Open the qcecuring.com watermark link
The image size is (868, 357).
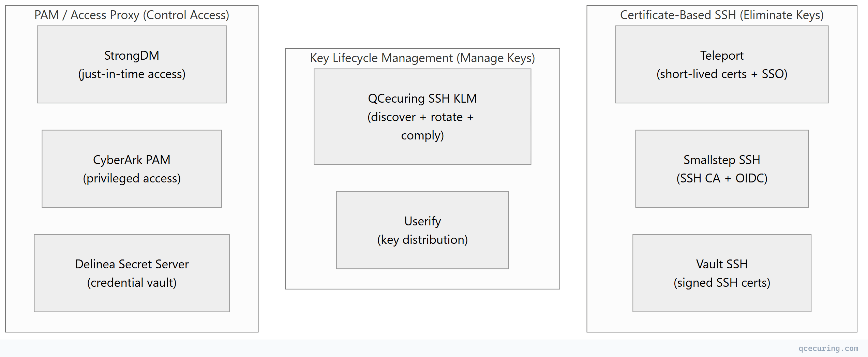coord(828,348)
